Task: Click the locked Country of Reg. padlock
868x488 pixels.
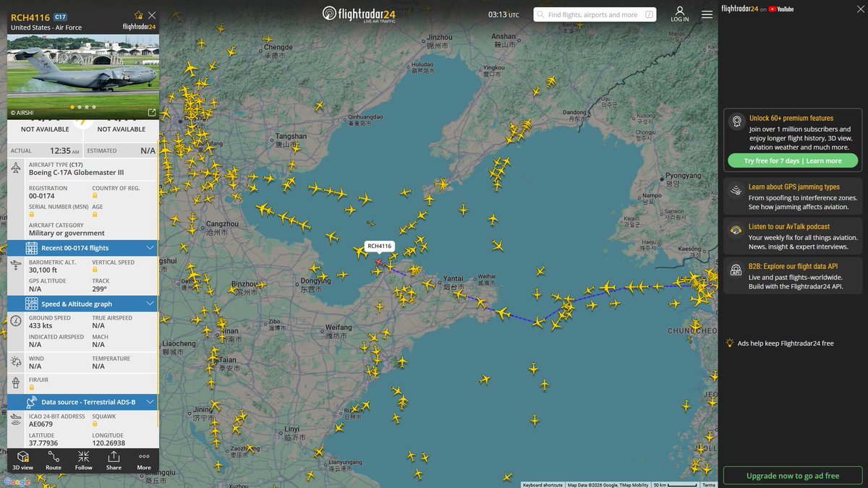Action: tap(95, 196)
